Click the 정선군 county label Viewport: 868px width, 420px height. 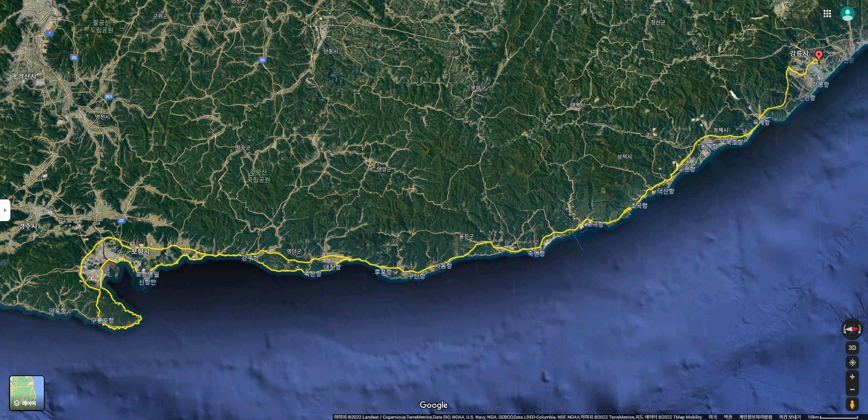click(x=658, y=23)
